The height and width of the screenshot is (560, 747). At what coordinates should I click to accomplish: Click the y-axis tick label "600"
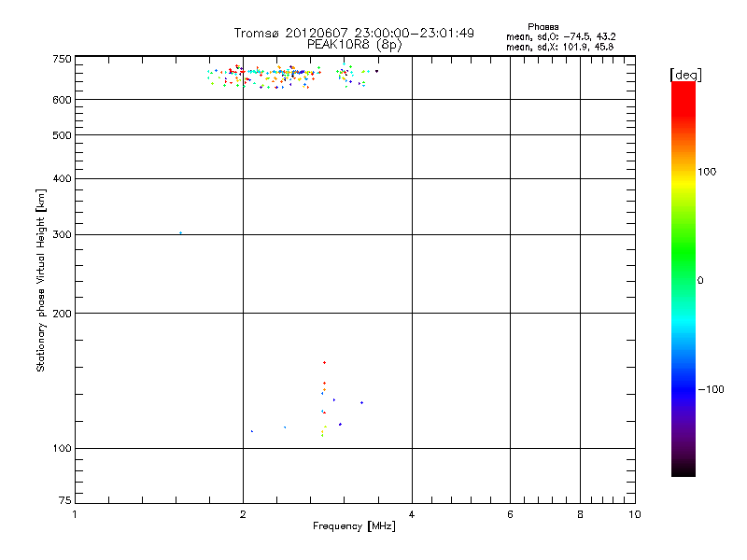click(x=62, y=100)
